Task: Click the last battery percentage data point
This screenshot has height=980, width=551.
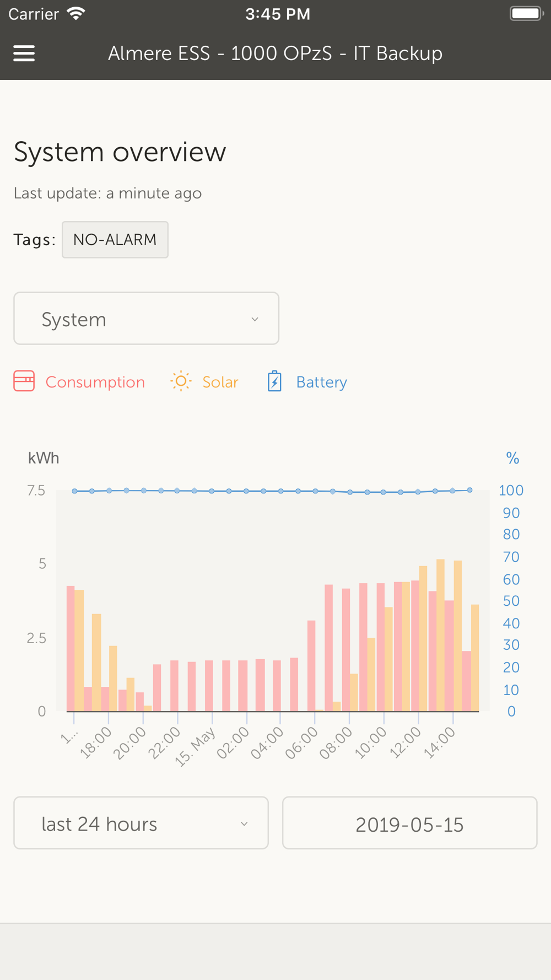Action: coord(470,490)
